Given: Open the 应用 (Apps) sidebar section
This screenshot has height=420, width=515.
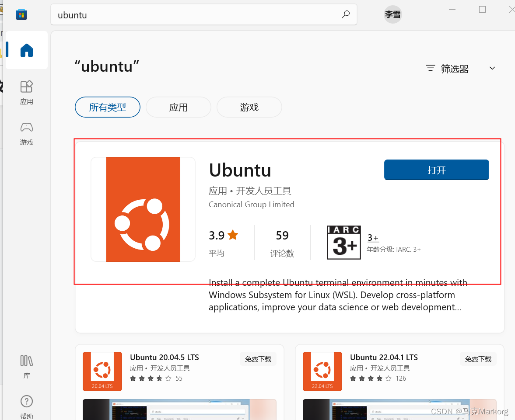Looking at the screenshot, I should pyautogui.click(x=27, y=93).
